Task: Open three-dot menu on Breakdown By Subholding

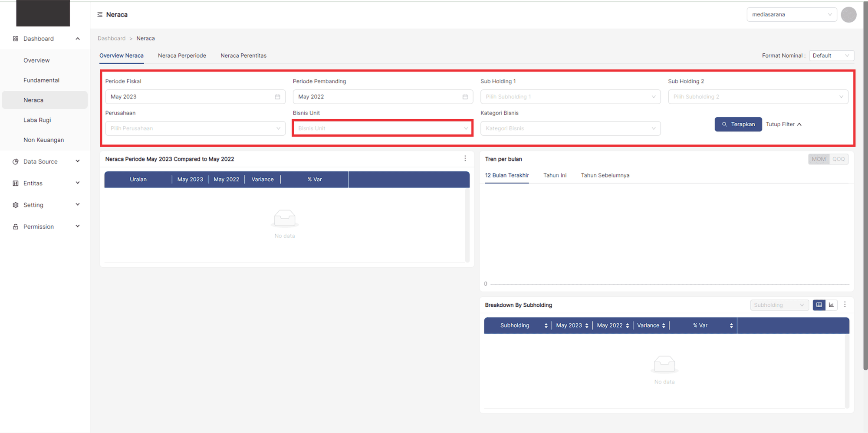Action: coord(845,305)
